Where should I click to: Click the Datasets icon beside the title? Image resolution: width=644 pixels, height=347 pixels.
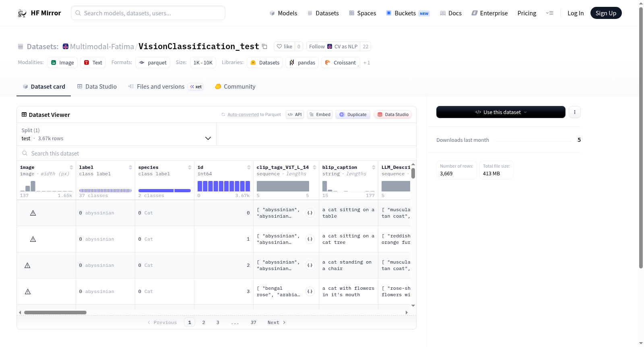(x=21, y=46)
